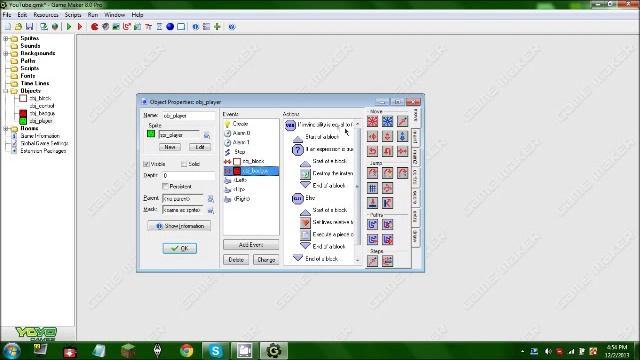Image resolution: width=640 pixels, height=360 pixels.
Task: Select the Set Friction action icon
Action: click(402, 151)
